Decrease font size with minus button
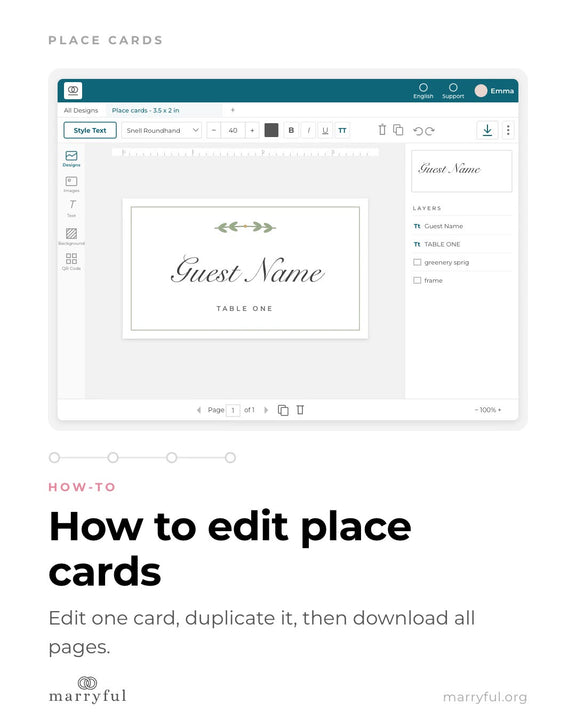 point(214,130)
